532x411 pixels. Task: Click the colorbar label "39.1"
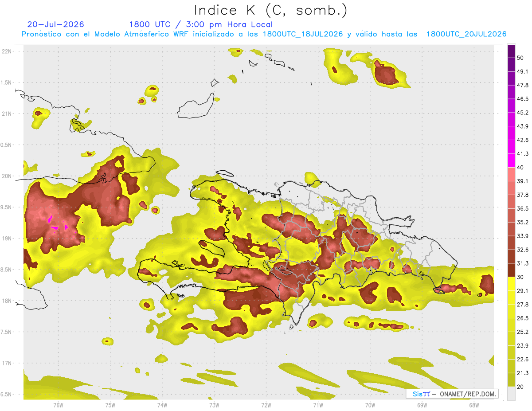[523, 181]
